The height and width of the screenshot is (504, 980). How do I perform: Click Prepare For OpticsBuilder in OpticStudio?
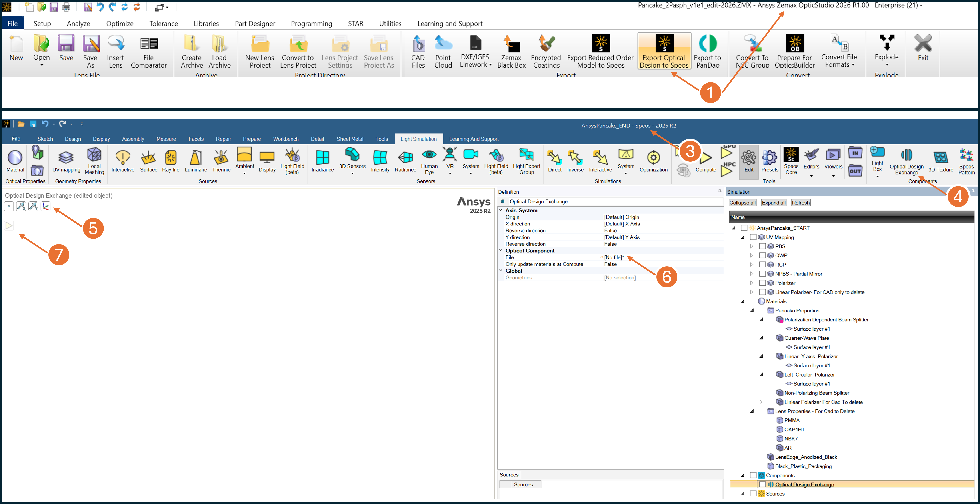coord(795,51)
